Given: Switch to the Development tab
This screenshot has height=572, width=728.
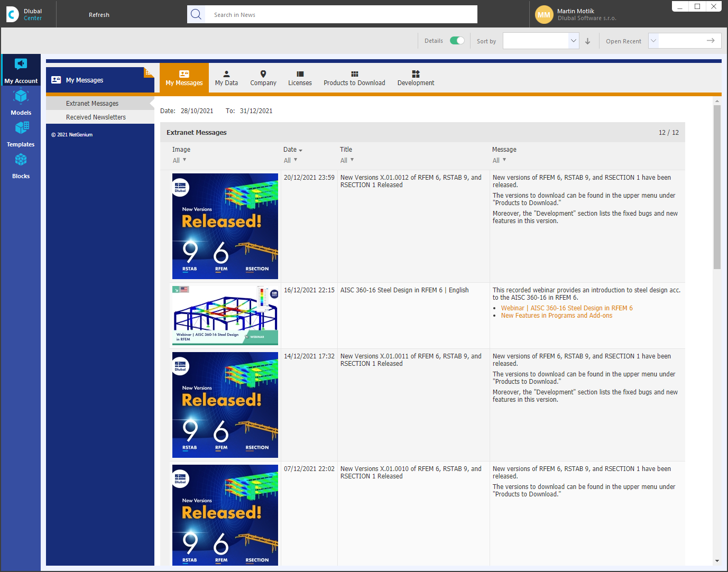Looking at the screenshot, I should coord(416,78).
